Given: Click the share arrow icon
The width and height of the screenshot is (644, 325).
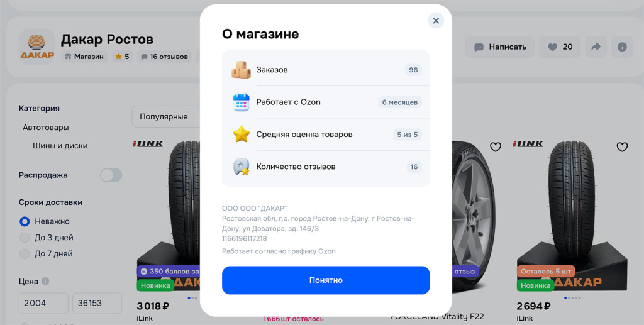Looking at the screenshot, I should [596, 47].
